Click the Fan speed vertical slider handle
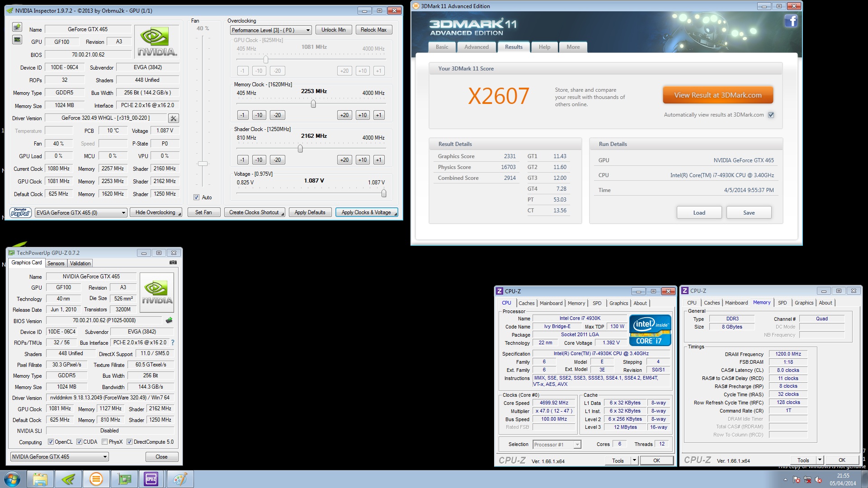The image size is (868, 488). click(203, 164)
